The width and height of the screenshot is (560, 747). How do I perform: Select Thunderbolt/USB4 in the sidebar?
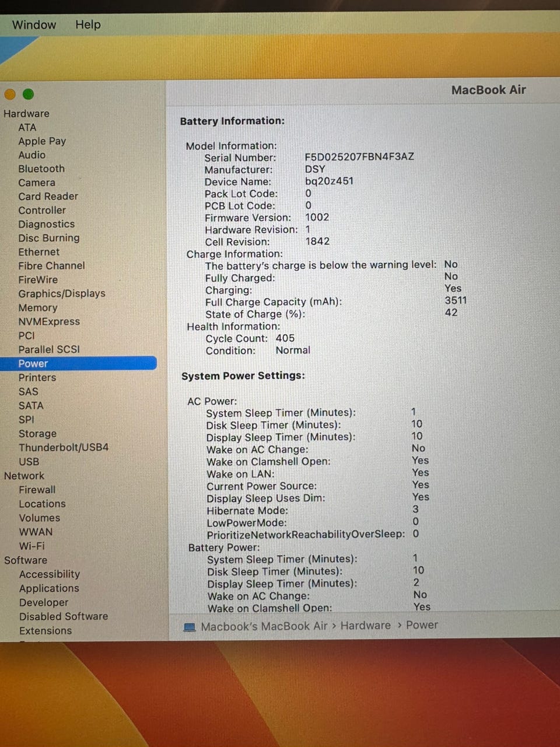[64, 448]
